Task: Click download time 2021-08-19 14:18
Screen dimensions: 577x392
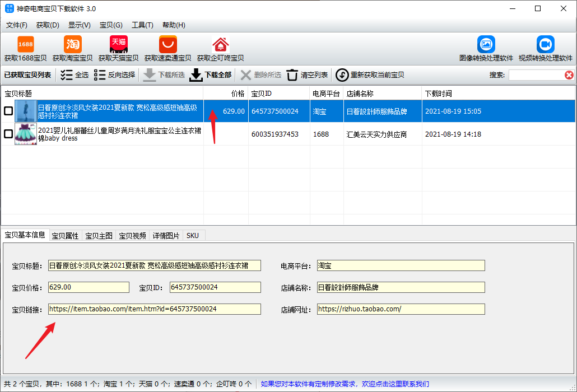Action: point(453,134)
